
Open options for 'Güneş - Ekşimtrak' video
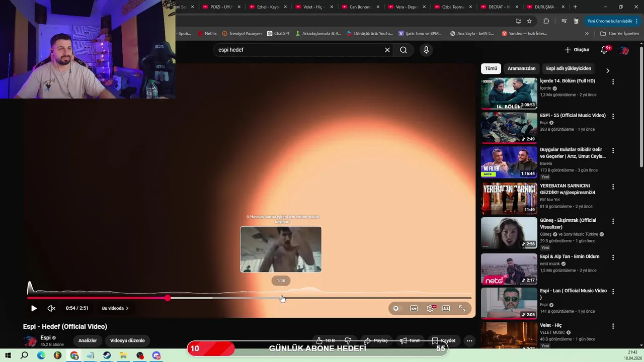click(x=613, y=221)
